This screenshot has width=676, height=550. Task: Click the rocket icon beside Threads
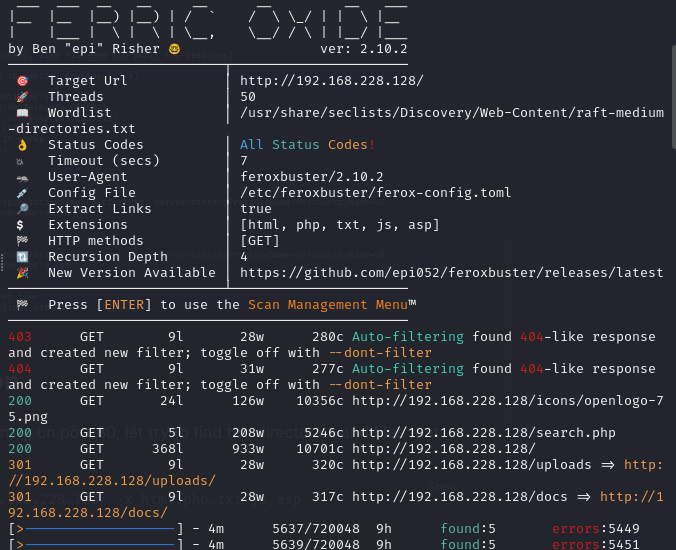[22, 97]
